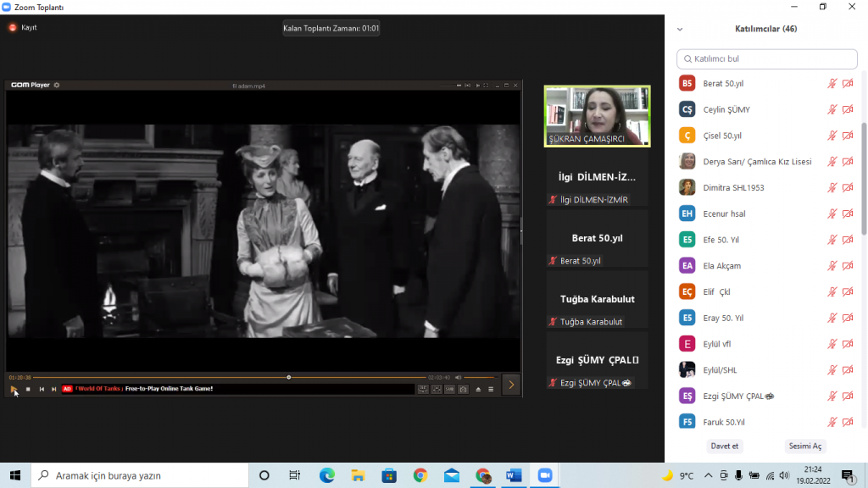This screenshot has height=488, width=868.
Task: Click the Katılımcı bul search field
Action: point(767,58)
